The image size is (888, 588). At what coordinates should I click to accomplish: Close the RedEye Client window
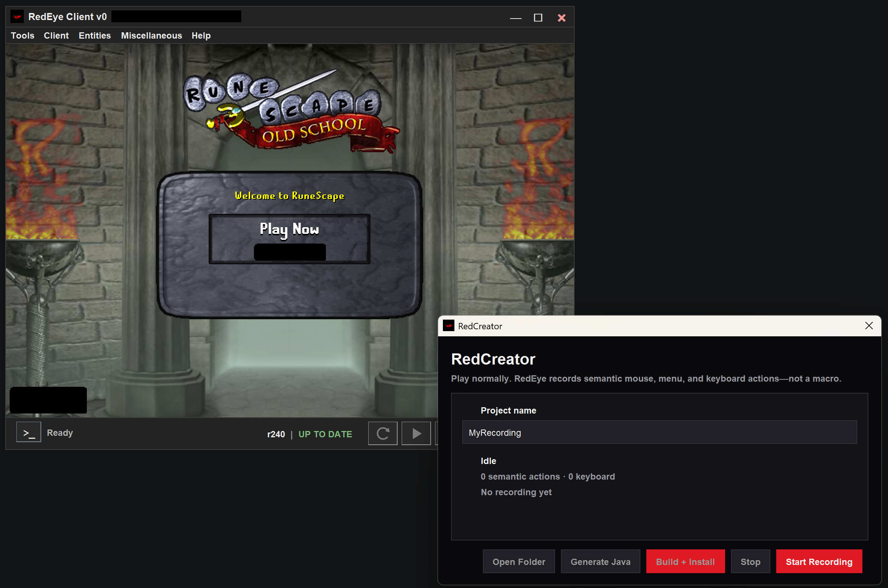click(x=561, y=17)
